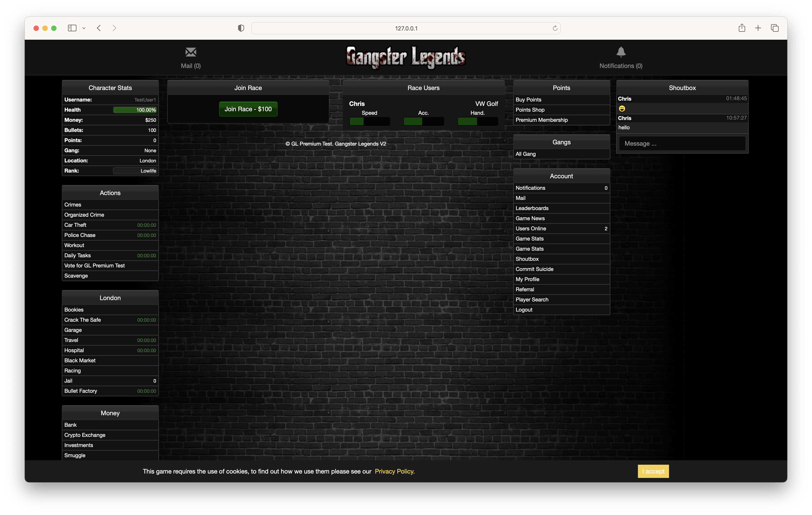Click the Safari share icon
This screenshot has width=812, height=515.
coord(742,28)
